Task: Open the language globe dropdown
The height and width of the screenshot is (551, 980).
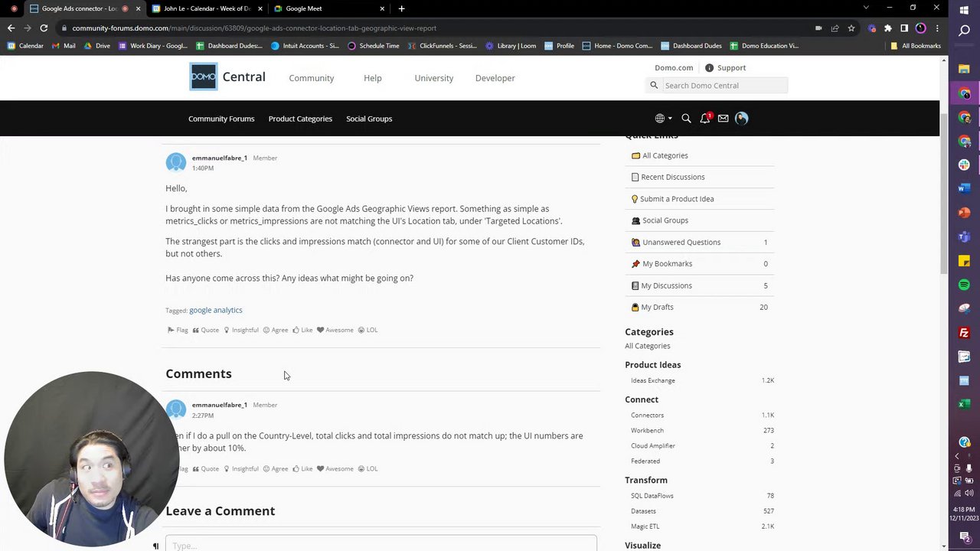Action: pos(663,119)
